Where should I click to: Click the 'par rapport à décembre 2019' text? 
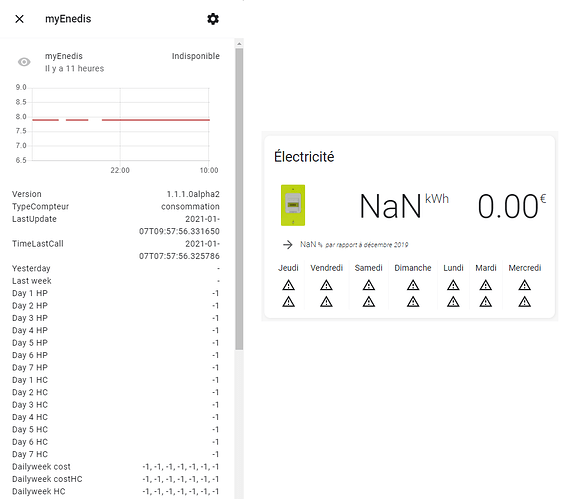367,245
